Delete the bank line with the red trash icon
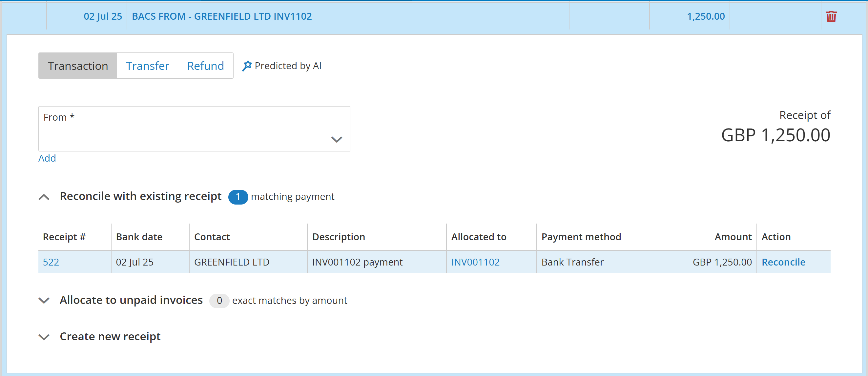This screenshot has height=376, width=868. click(831, 16)
